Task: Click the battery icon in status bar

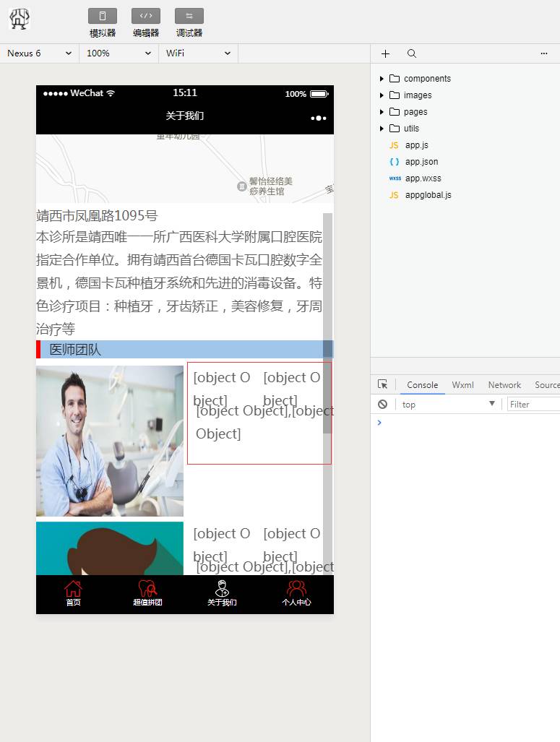Action: click(x=319, y=94)
